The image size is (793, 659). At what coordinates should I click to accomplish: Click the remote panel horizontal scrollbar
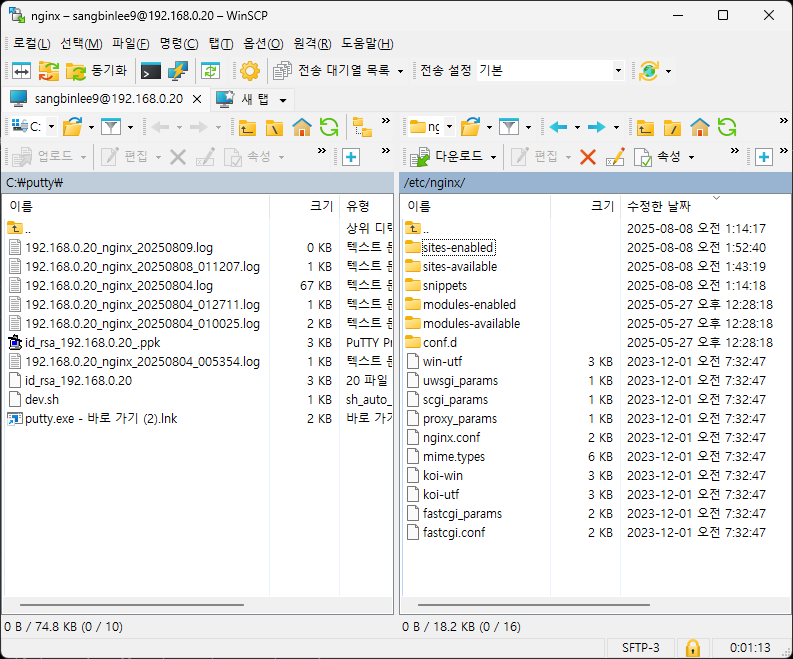pos(534,604)
